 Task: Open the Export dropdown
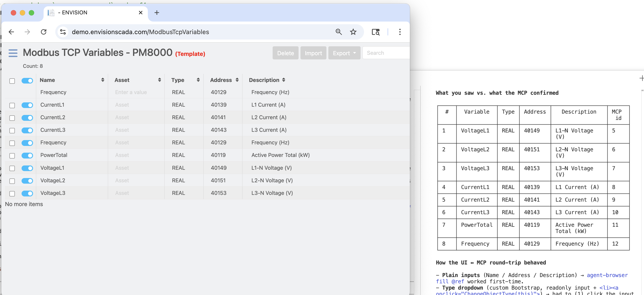344,53
